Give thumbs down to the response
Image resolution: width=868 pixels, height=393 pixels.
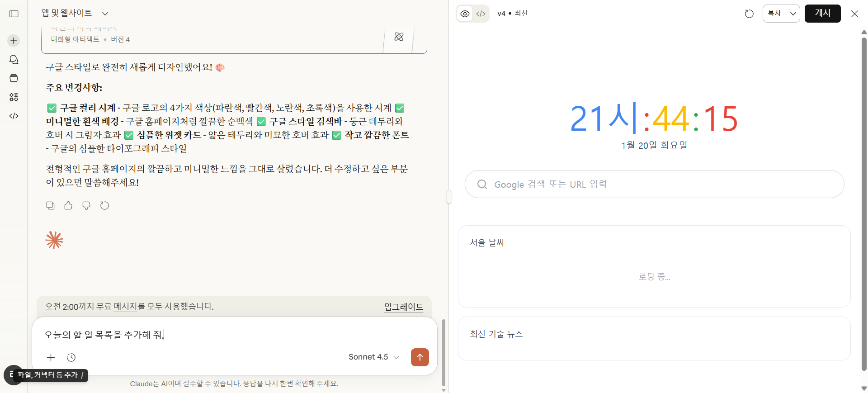point(86,206)
